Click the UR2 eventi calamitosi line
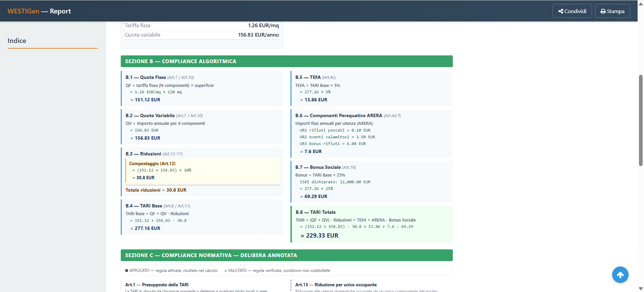Screen dimensions: 644x292 (337, 137)
